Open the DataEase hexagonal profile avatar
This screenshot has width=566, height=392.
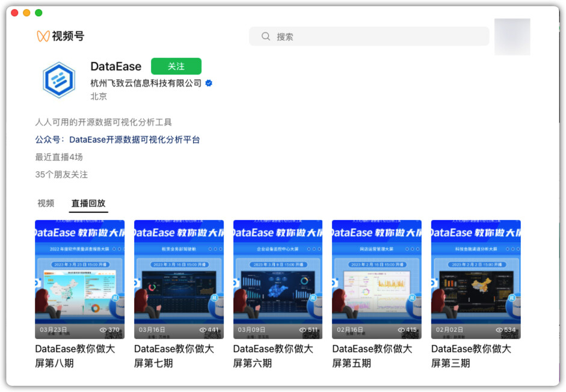click(58, 79)
